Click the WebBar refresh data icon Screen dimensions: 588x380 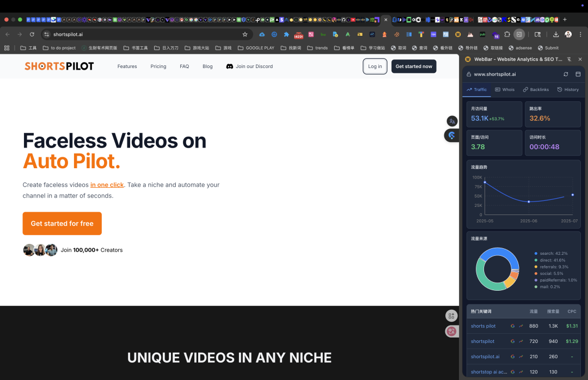(566, 74)
